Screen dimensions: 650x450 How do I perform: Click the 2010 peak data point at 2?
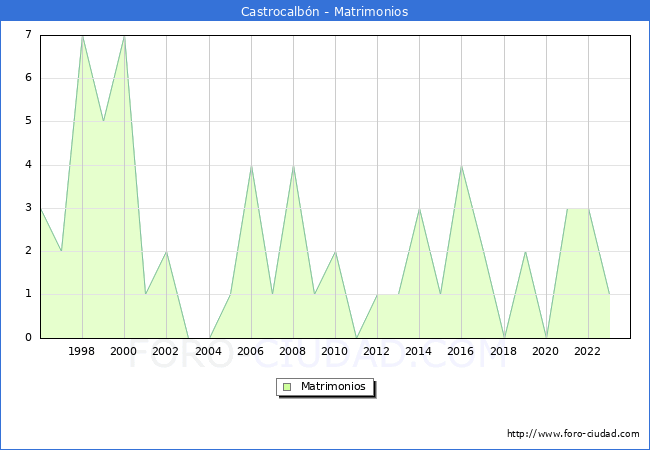coord(335,252)
